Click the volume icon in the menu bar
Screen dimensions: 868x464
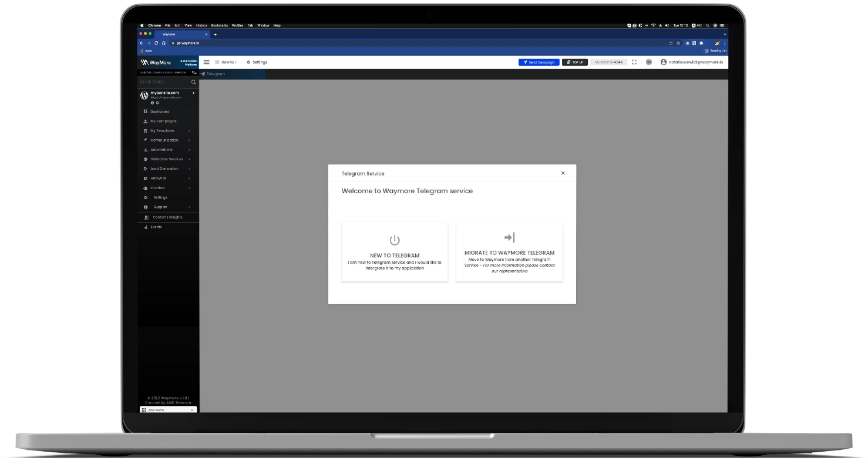(x=667, y=25)
